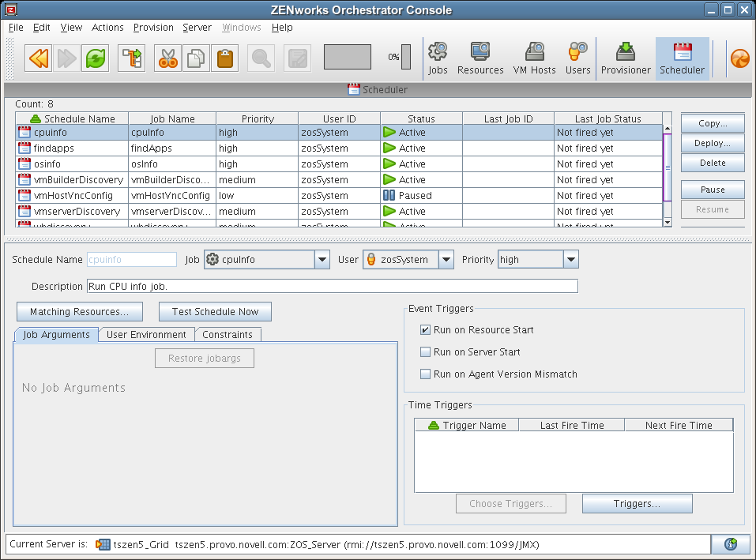Click the orange Back arrows toolbar icon
The image size is (756, 560).
(x=38, y=58)
